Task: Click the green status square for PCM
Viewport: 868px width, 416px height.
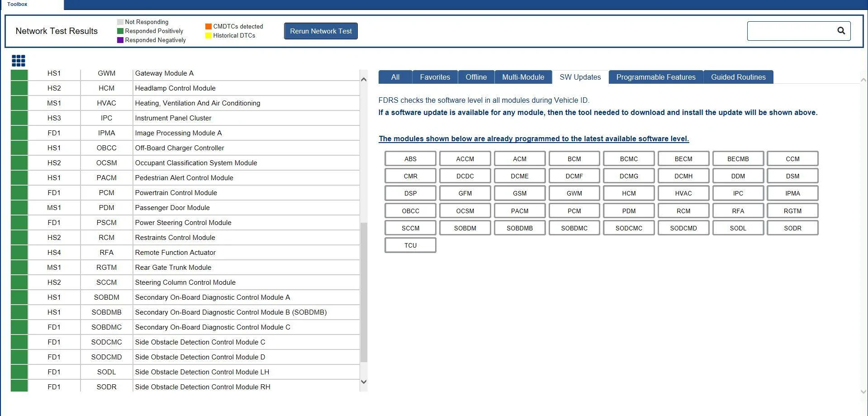Action: [19, 193]
